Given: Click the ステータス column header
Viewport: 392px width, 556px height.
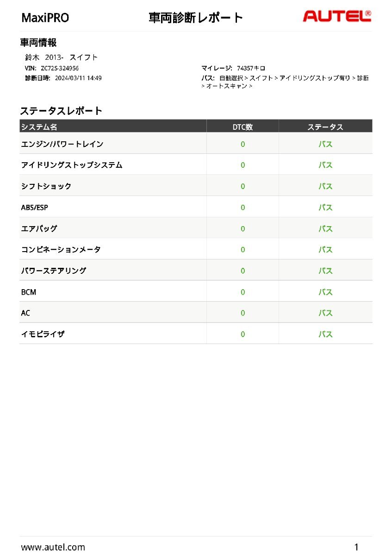Looking at the screenshot, I should click(x=325, y=126).
